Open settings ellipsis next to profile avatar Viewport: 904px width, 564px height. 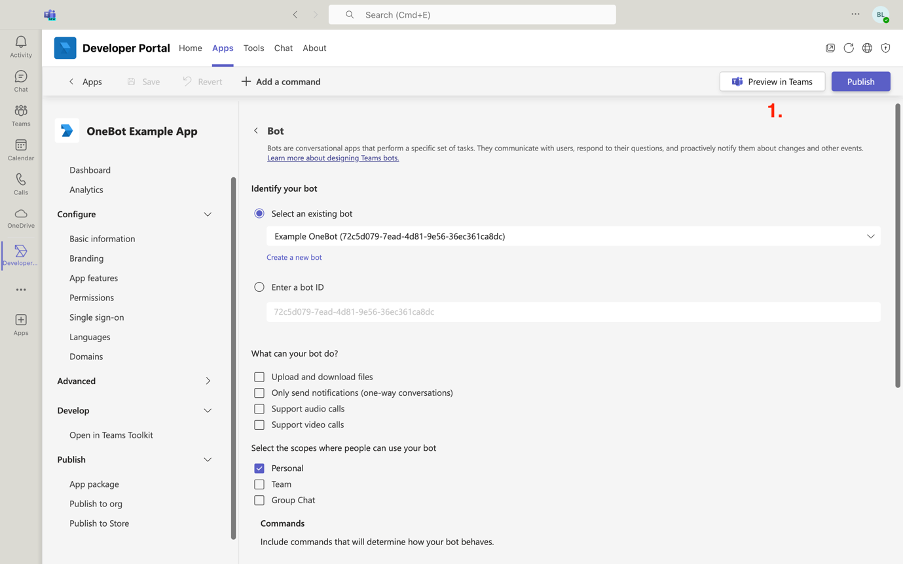[855, 14]
